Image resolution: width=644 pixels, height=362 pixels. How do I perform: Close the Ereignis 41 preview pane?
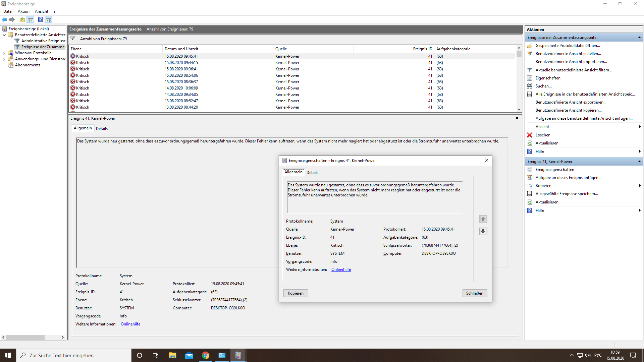click(x=517, y=118)
